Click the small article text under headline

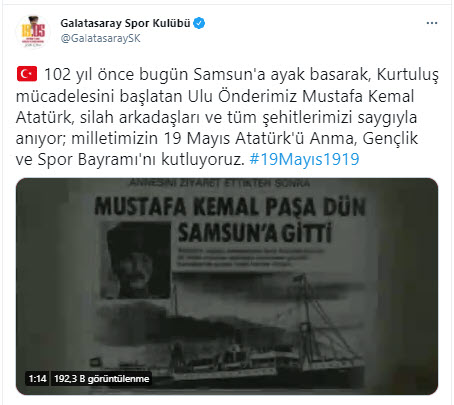point(250,257)
